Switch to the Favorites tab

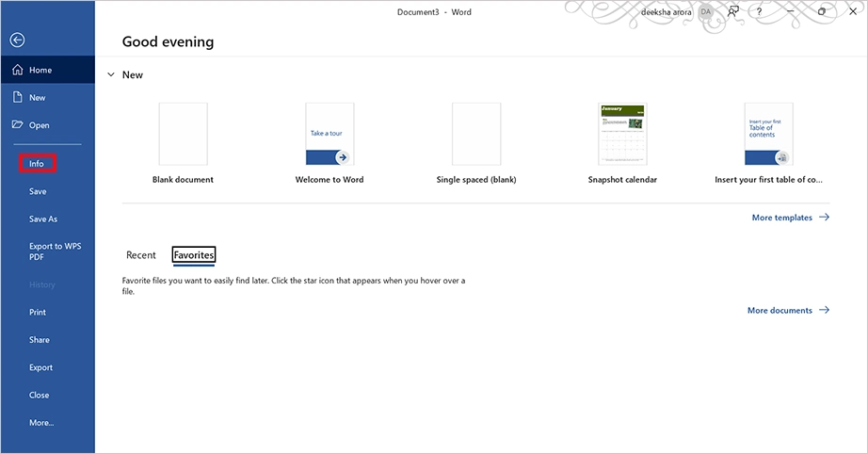pos(193,255)
